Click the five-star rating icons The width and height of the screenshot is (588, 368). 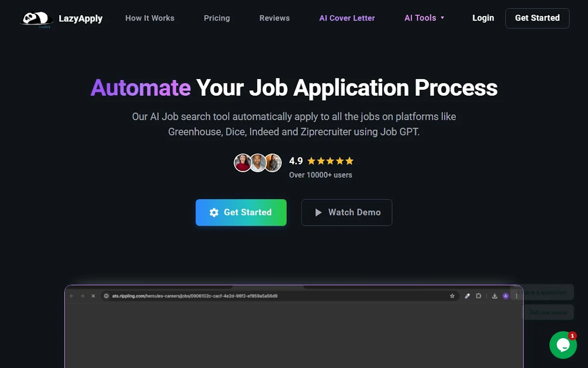(x=330, y=161)
